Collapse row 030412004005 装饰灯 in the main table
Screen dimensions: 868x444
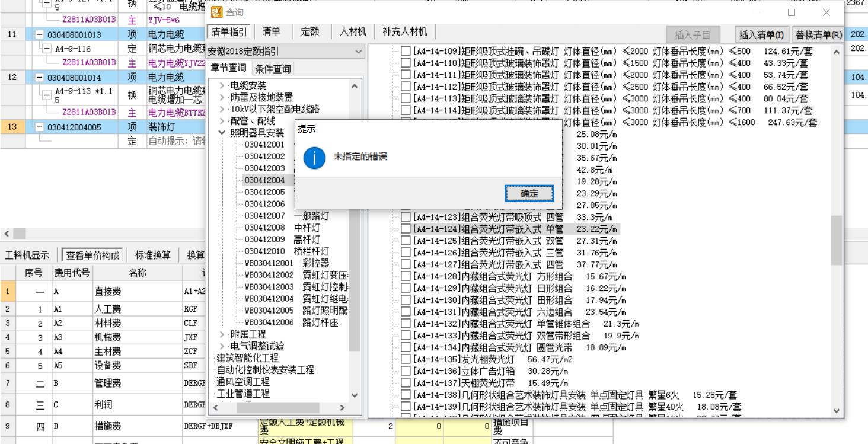(40, 127)
